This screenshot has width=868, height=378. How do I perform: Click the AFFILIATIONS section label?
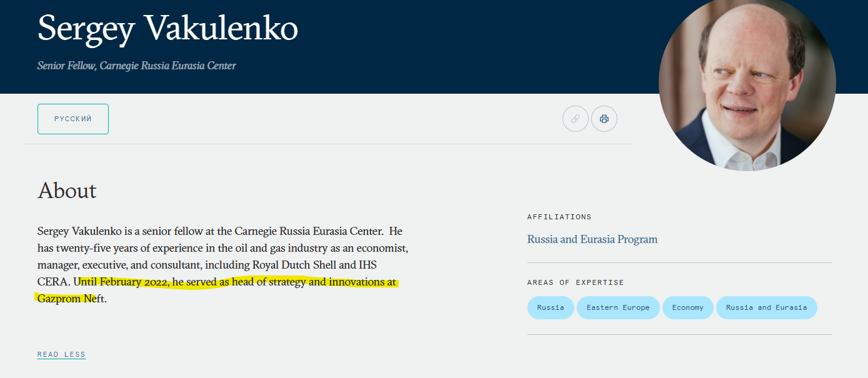(x=559, y=217)
